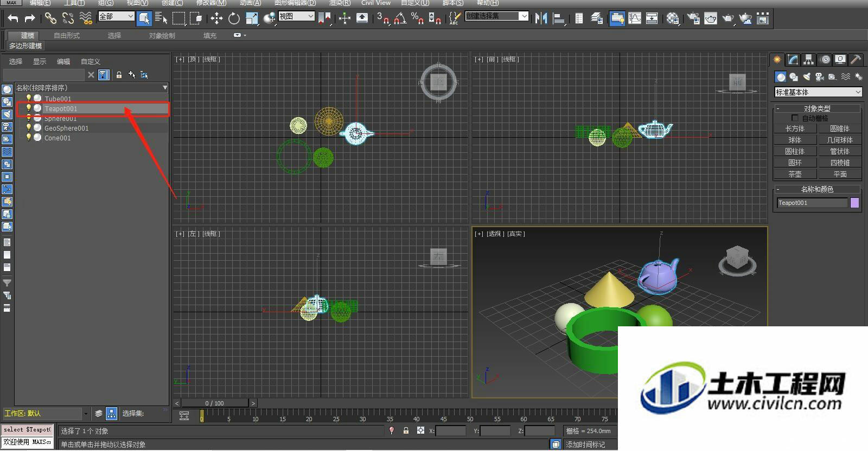Click the Bind to Space Warp icon
This screenshot has width=868, height=451.
pyautogui.click(x=86, y=18)
